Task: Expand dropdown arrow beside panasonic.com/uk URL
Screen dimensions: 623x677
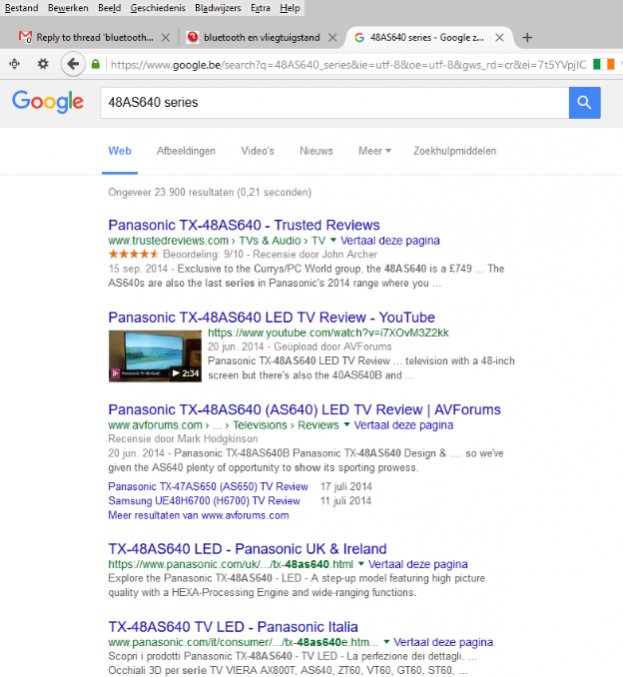Action: click(361, 563)
